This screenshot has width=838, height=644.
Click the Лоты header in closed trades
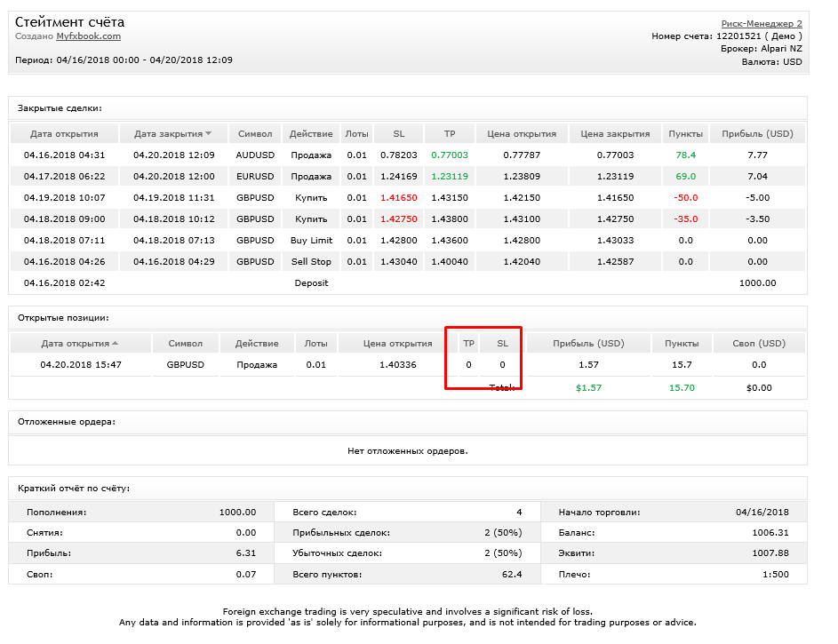tap(356, 133)
